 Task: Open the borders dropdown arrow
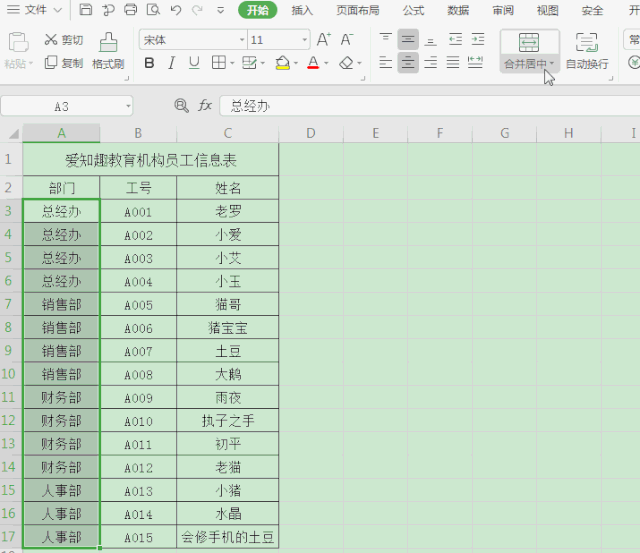(232, 63)
